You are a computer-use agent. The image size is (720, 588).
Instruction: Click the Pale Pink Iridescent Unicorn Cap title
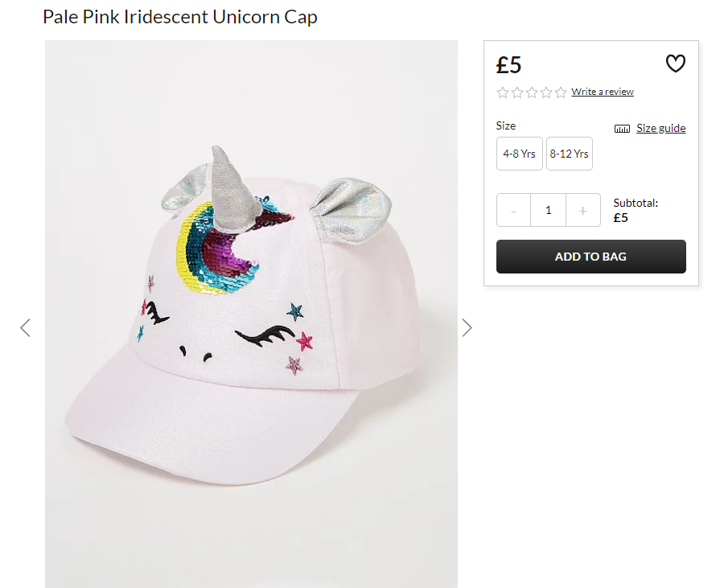(180, 17)
